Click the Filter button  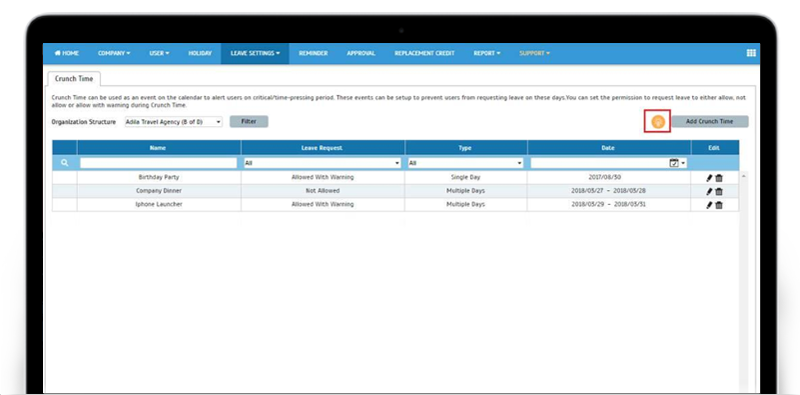coord(248,121)
